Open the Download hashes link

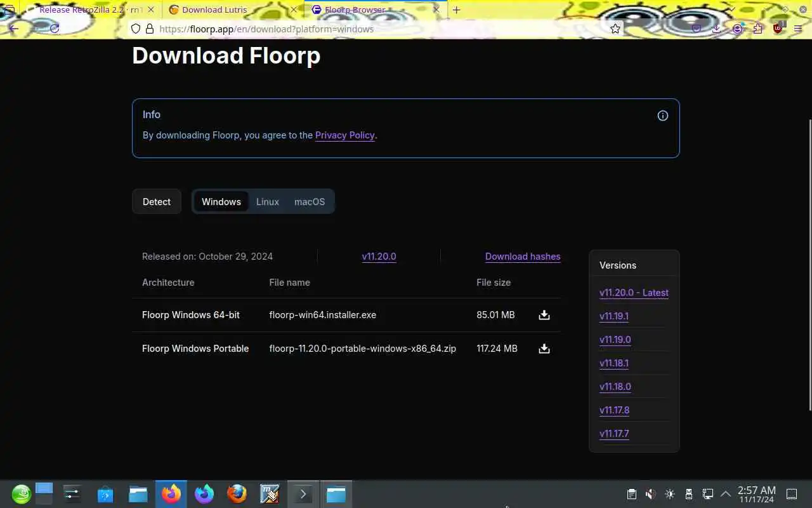[523, 257]
